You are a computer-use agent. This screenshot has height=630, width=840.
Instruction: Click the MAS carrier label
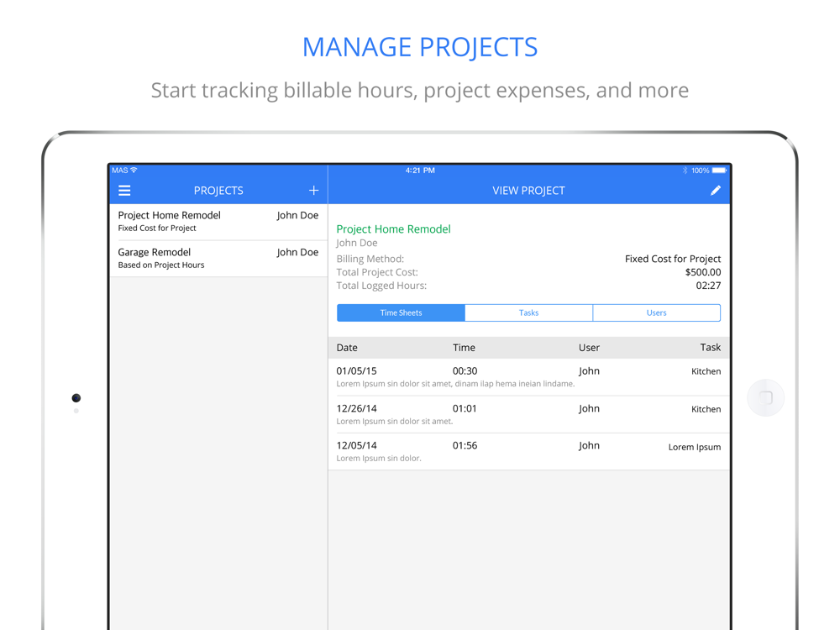pyautogui.click(x=120, y=171)
